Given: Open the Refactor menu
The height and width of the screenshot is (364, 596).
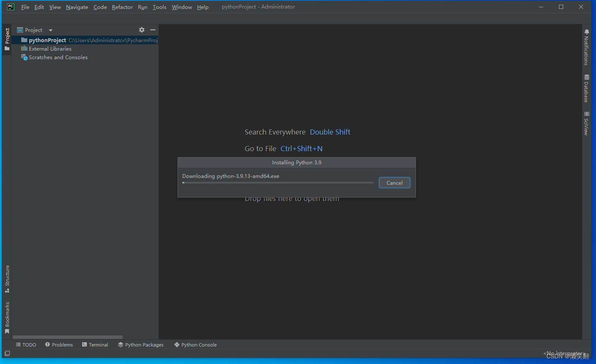Looking at the screenshot, I should [122, 7].
